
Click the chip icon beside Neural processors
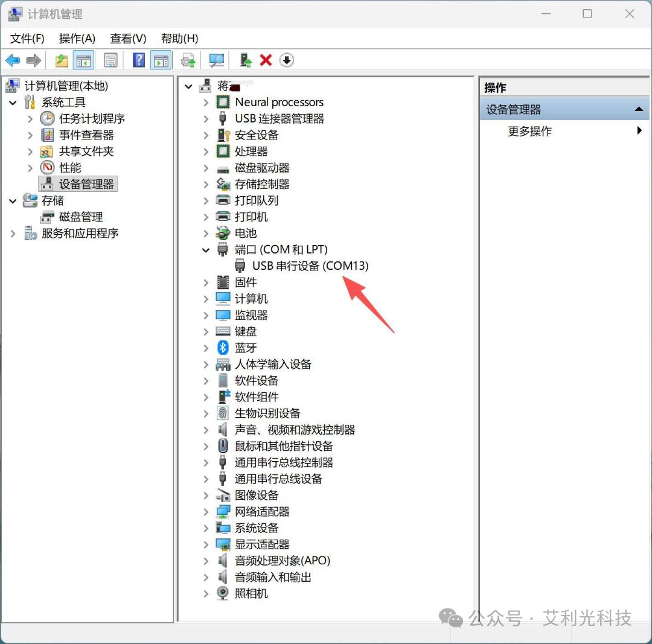pyautogui.click(x=223, y=102)
